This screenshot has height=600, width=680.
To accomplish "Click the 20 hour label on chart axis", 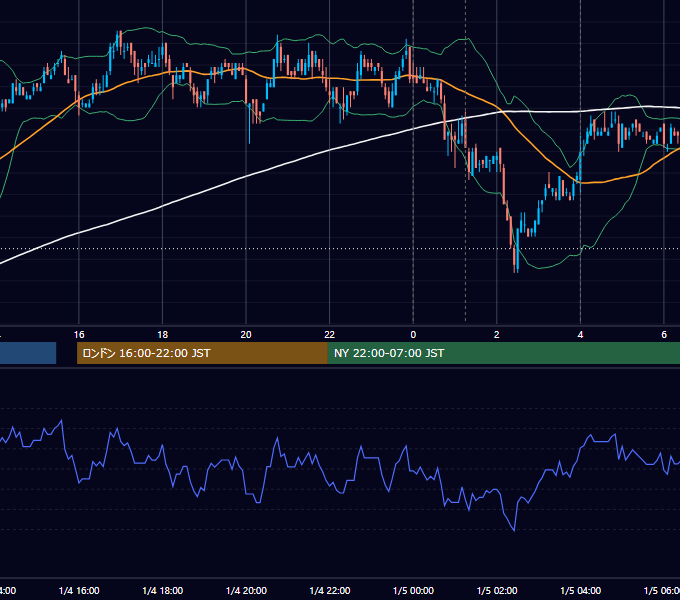I will click(246, 334).
